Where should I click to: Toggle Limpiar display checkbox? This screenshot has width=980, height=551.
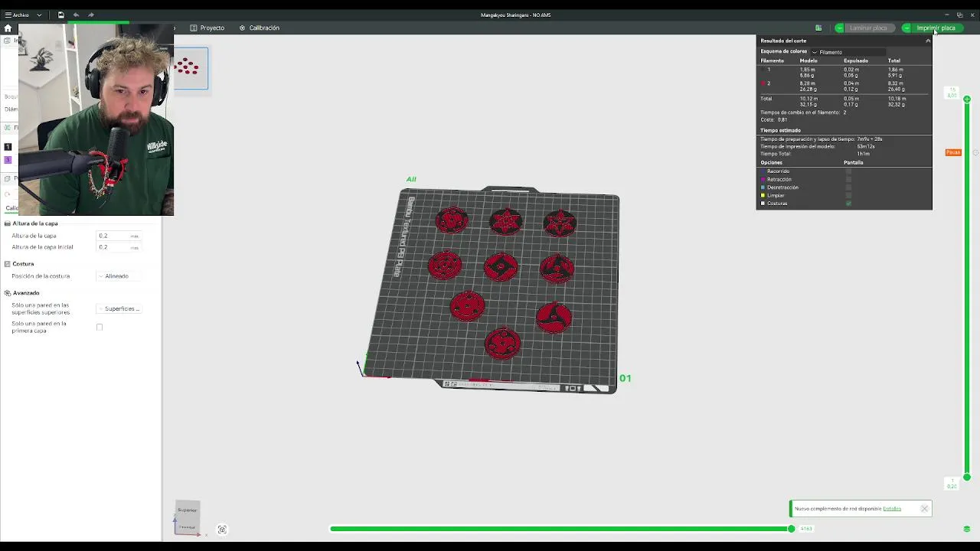click(x=848, y=195)
